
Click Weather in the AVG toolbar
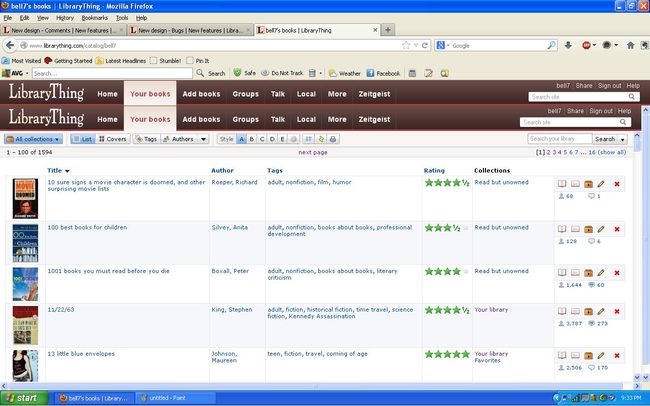[345, 73]
